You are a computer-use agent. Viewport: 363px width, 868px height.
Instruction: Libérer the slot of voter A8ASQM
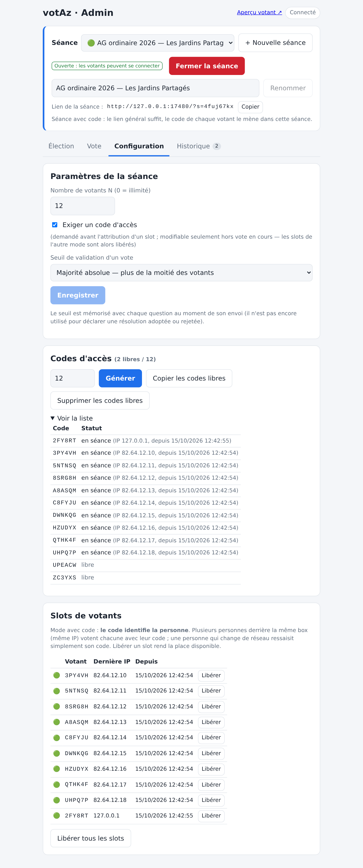[x=211, y=722]
